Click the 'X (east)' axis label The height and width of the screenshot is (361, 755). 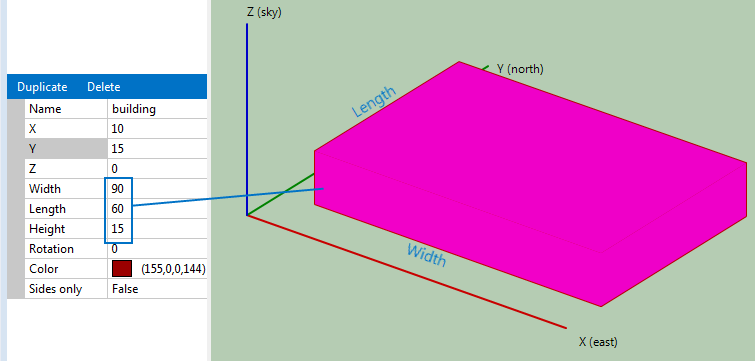(x=598, y=342)
